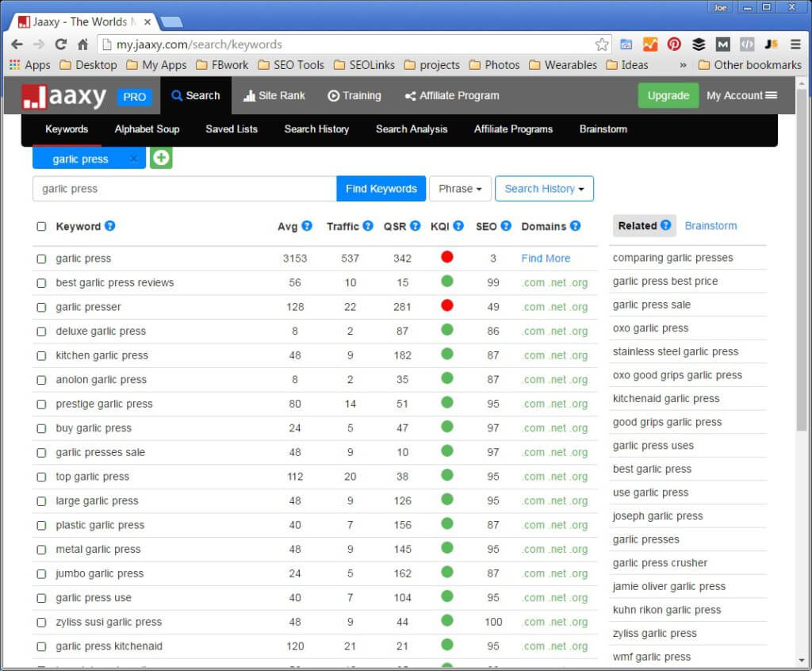Expand the Search History dropdown button
This screenshot has height=671, width=812.
coord(544,189)
